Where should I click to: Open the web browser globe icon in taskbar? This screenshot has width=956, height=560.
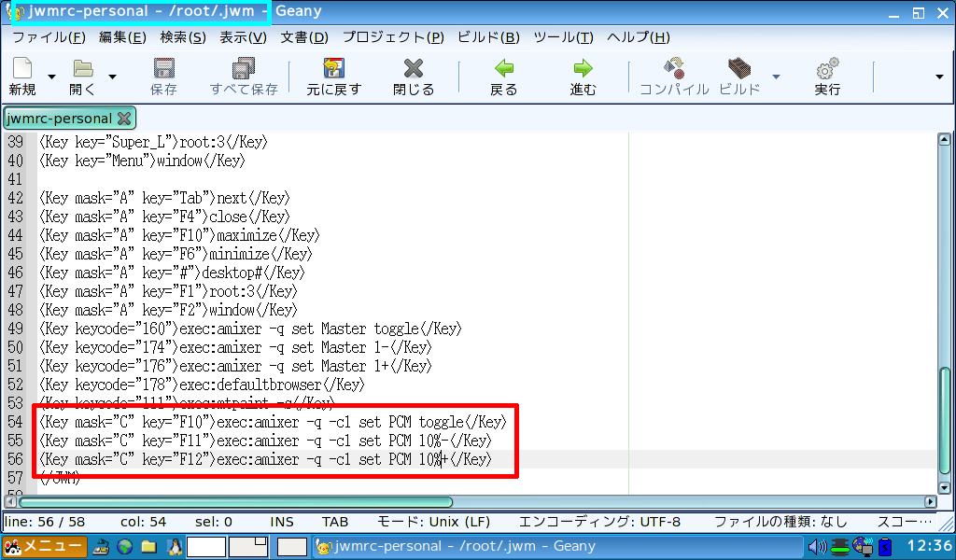pyautogui.click(x=122, y=547)
